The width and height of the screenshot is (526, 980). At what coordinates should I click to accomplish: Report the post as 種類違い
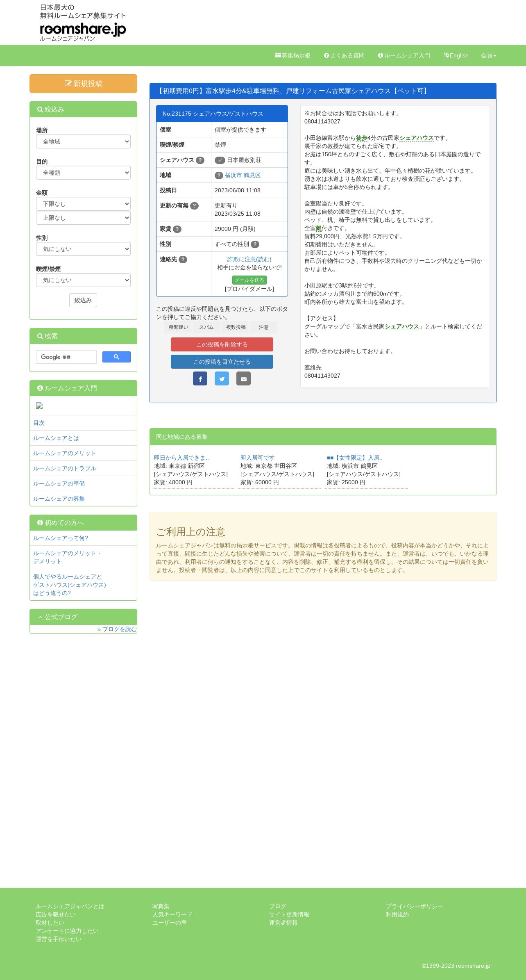click(x=179, y=327)
